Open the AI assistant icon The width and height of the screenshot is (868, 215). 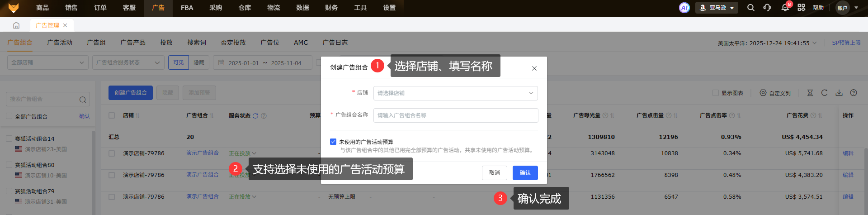(684, 8)
